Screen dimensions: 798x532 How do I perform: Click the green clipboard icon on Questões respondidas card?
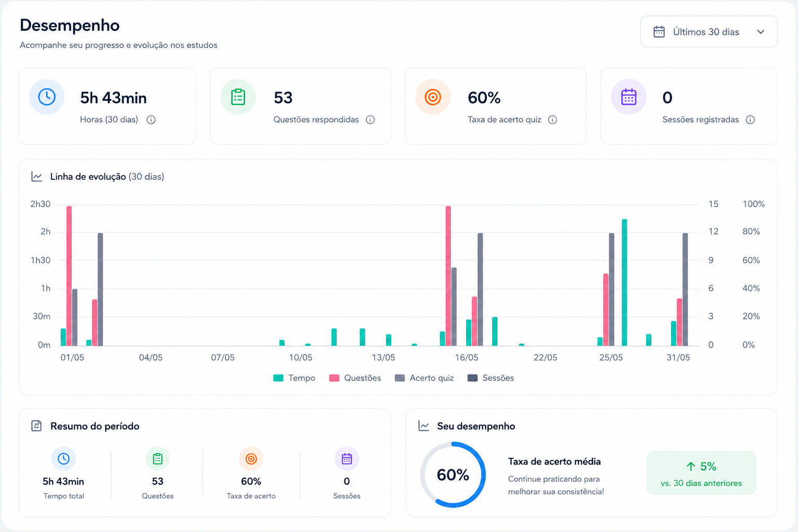pos(238,97)
